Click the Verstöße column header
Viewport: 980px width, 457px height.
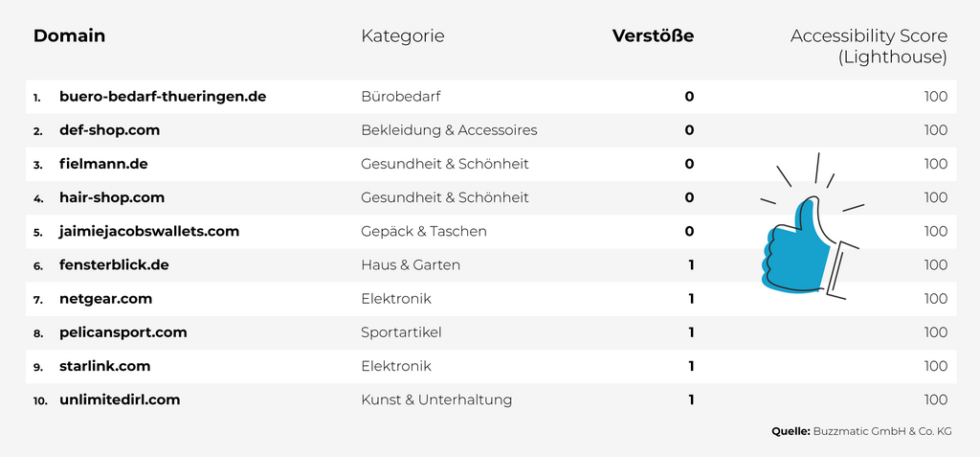(653, 36)
